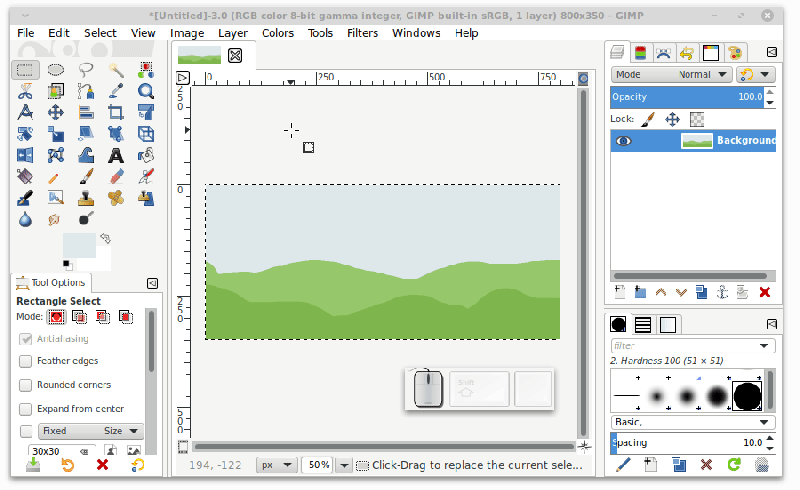Open the layer Mode Normal dropdown
The width and height of the screenshot is (800, 490).
click(671, 75)
